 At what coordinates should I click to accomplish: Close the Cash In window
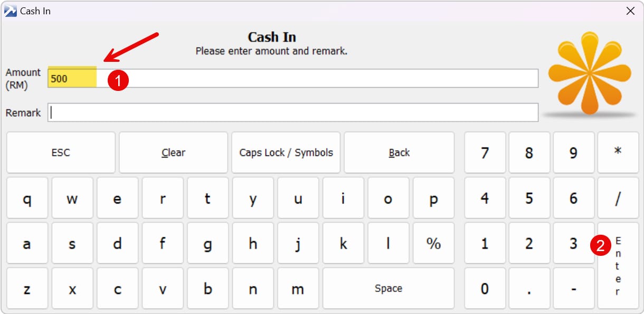630,11
